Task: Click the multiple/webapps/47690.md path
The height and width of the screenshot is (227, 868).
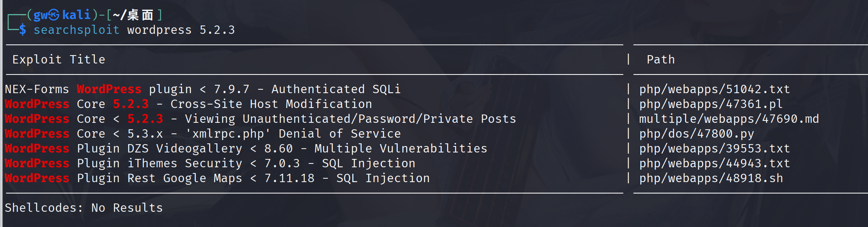Action: tap(729, 119)
